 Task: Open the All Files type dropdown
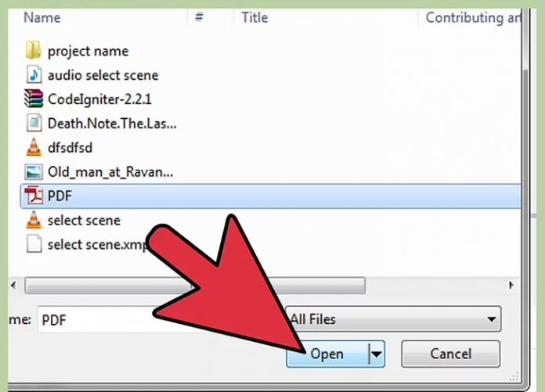393,318
